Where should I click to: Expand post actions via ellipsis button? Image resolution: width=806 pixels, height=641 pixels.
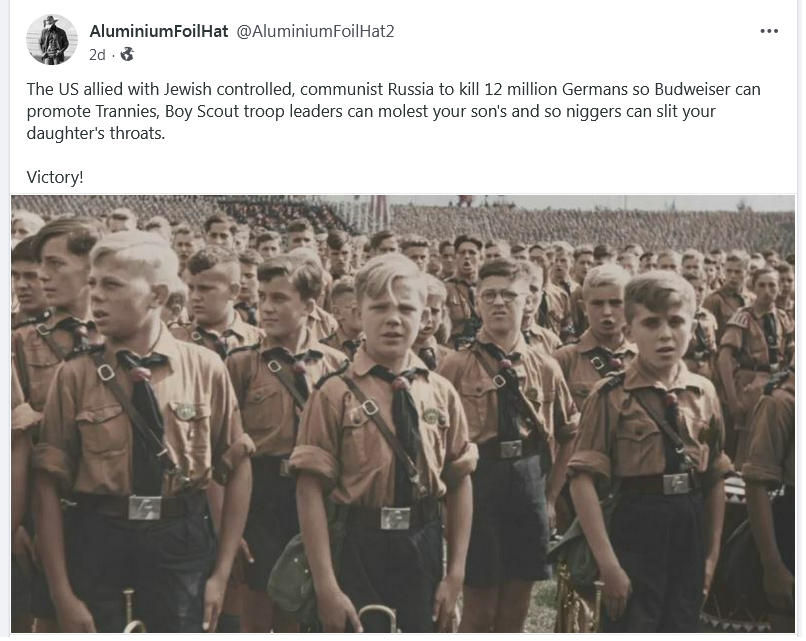tap(768, 31)
